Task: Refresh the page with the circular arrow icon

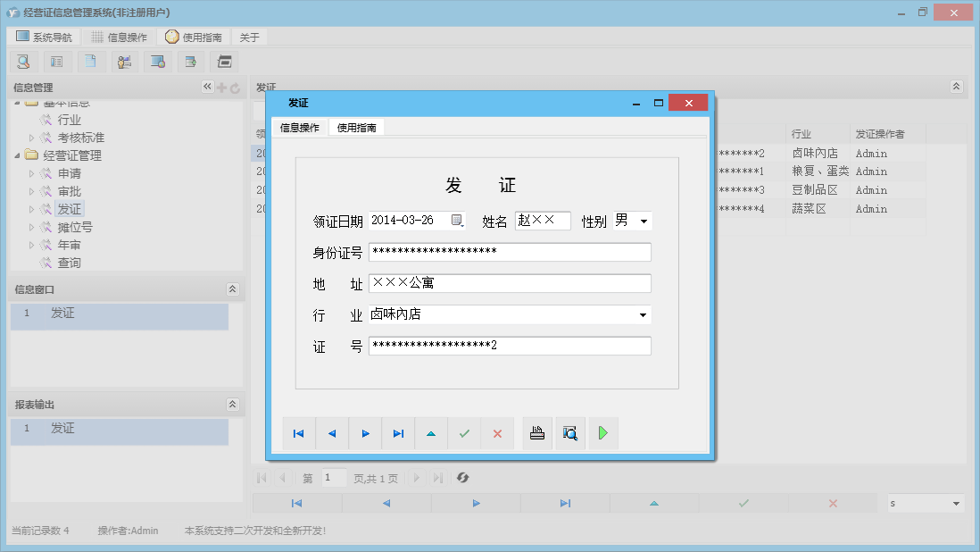Action: pyautogui.click(x=462, y=478)
